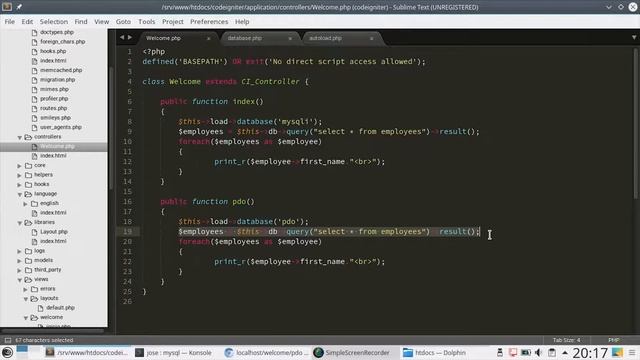The image size is (640, 360).
Task: Change the PHP syntax setting
Action: 613,340
